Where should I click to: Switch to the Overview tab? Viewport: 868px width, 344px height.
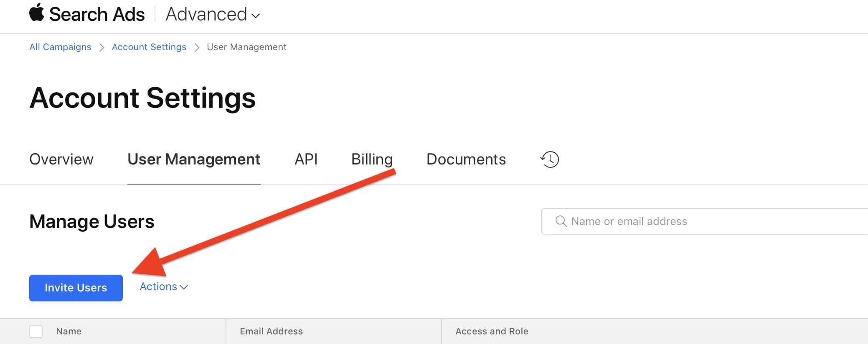[x=61, y=159]
